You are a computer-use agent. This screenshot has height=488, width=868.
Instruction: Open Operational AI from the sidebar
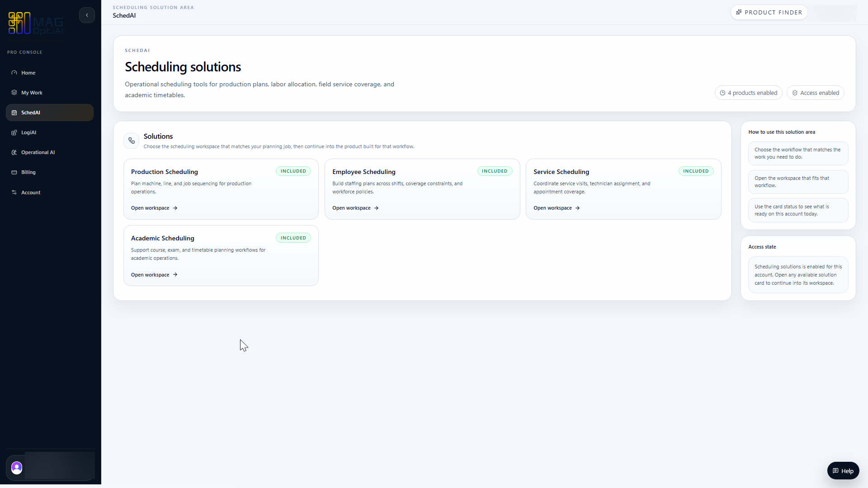pyautogui.click(x=50, y=152)
